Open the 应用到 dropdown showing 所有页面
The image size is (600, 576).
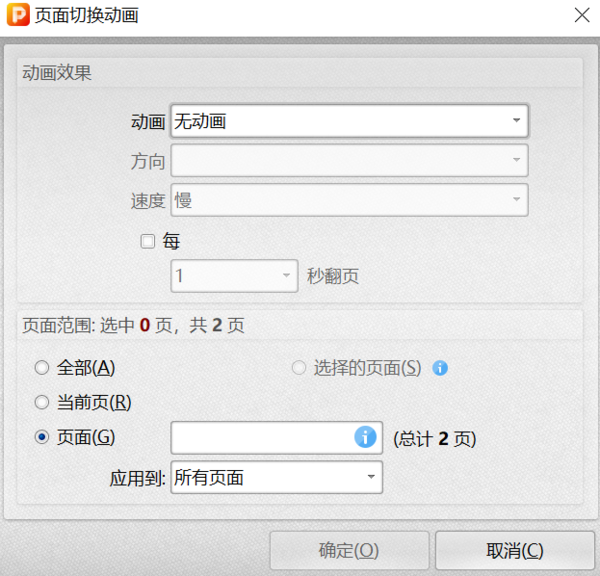coord(276,477)
